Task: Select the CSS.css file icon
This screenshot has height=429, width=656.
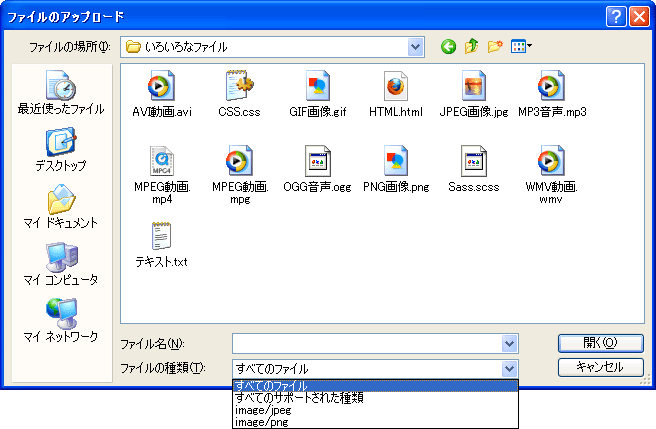Action: point(239,86)
